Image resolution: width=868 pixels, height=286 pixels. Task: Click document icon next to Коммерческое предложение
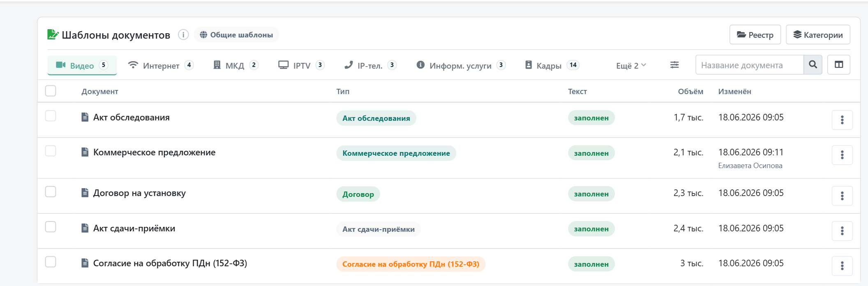pyautogui.click(x=85, y=152)
